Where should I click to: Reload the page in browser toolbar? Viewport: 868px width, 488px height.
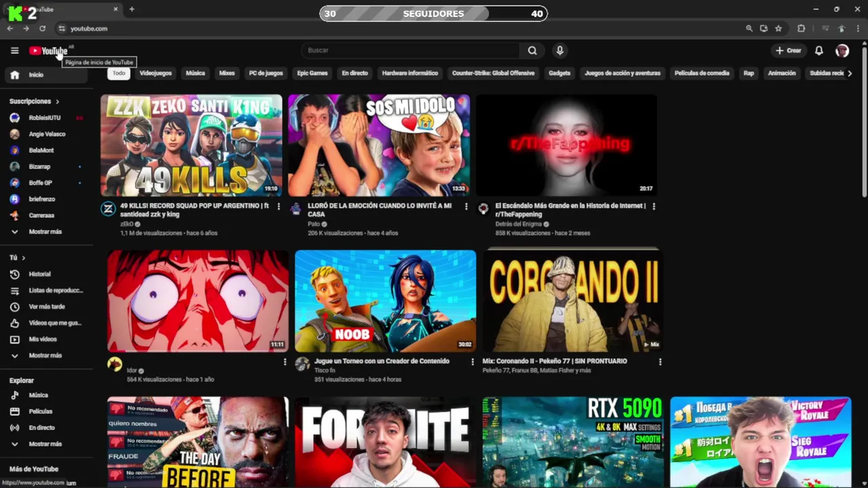(x=42, y=28)
